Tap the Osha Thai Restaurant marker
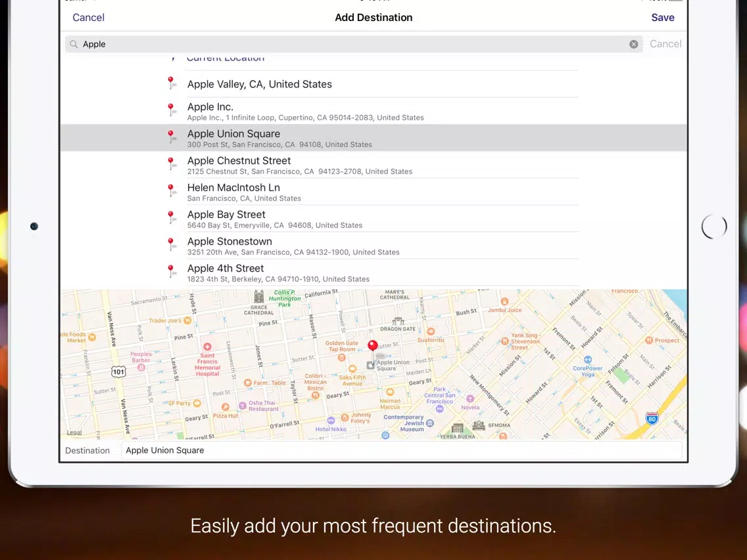Image resolution: width=747 pixels, height=560 pixels. coord(243,406)
